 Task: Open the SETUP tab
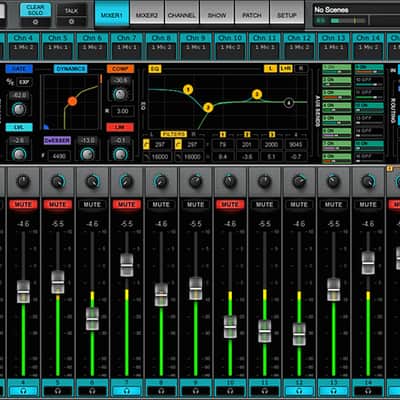pyautogui.click(x=287, y=13)
